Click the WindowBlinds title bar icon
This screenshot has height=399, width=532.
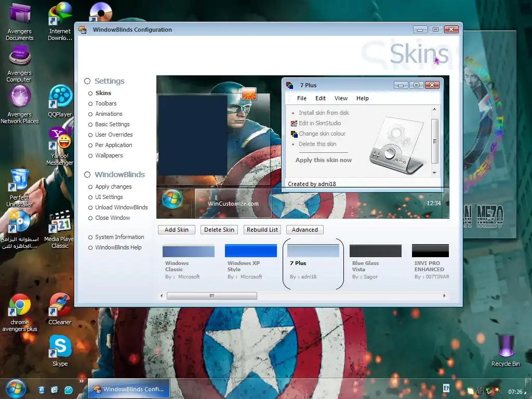point(82,30)
